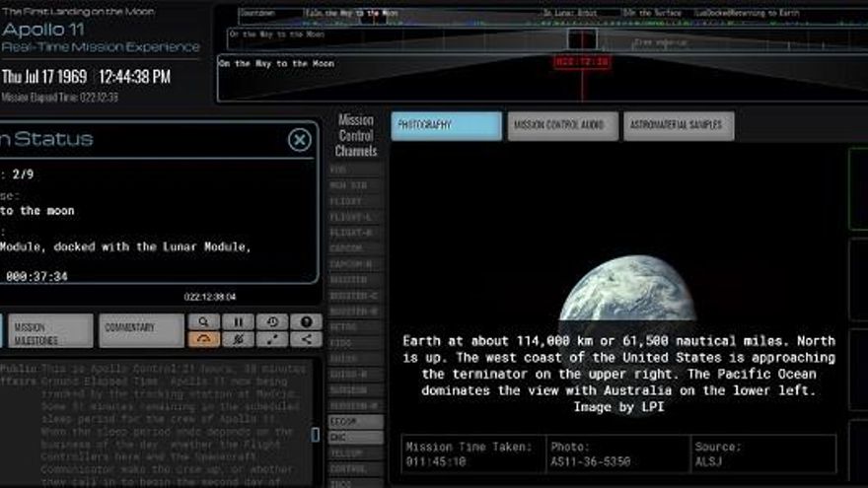Click the Earth photograph thumbnail

point(627,288)
